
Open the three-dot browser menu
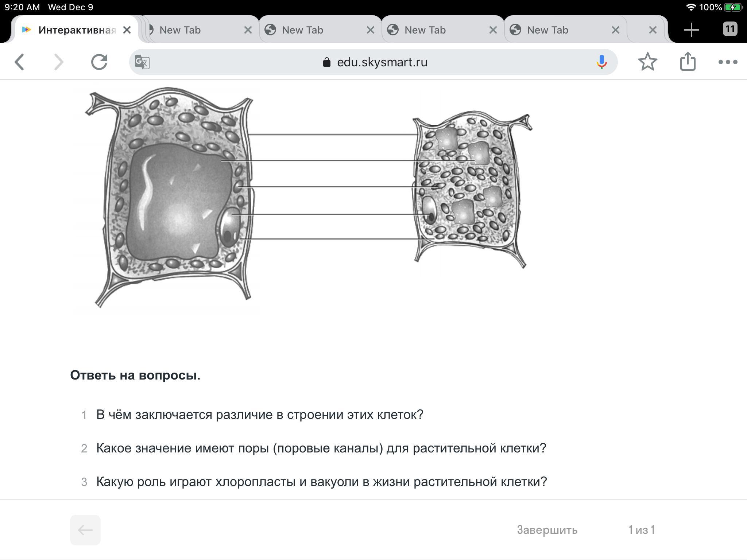[x=728, y=62]
